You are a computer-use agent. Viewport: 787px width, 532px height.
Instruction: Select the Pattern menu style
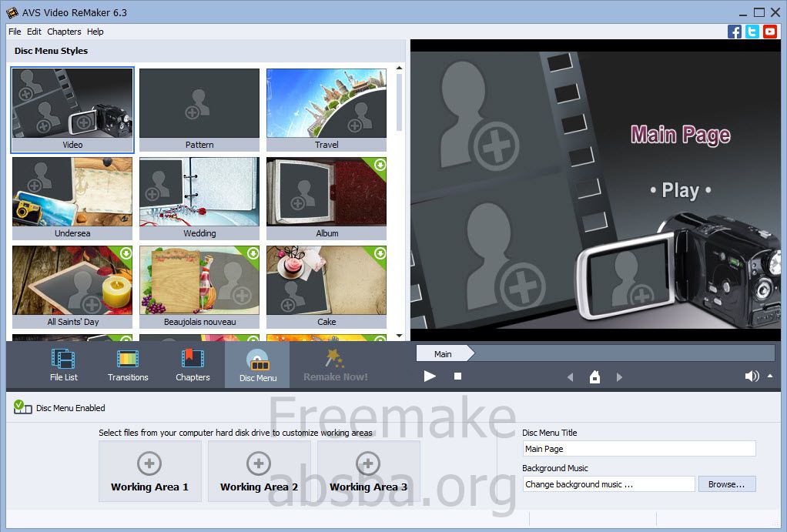(199, 110)
